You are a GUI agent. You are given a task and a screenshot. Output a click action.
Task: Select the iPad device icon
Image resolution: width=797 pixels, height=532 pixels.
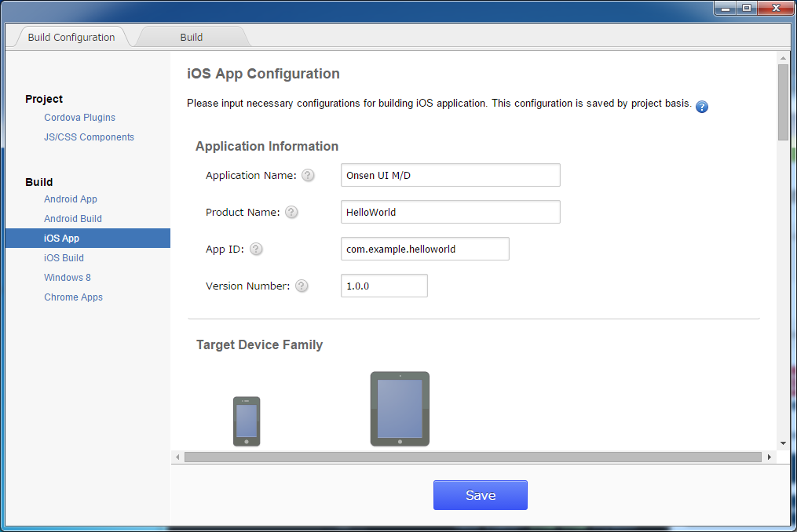(x=400, y=409)
